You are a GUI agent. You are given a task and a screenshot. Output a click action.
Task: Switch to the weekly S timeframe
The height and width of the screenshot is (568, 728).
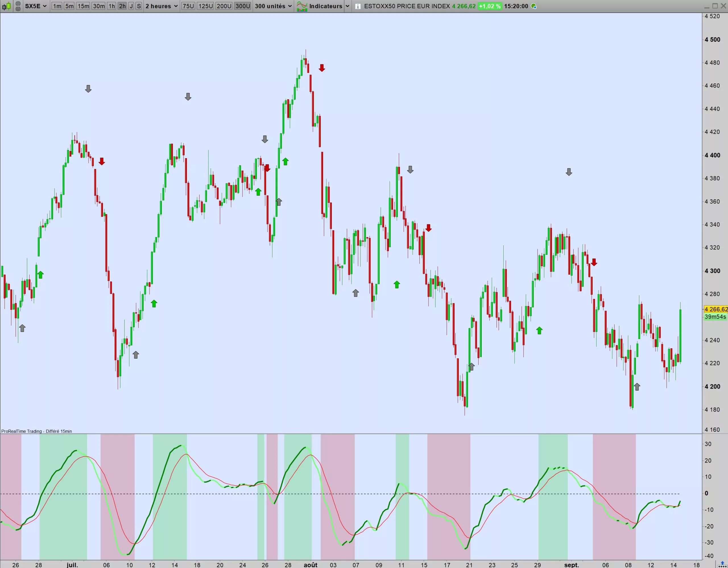coord(139,6)
